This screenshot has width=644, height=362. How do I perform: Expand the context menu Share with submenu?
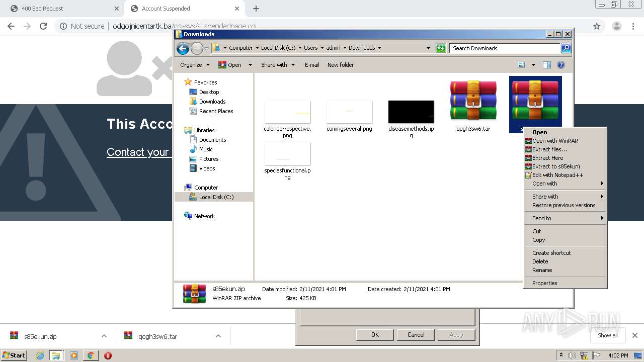pos(565,197)
